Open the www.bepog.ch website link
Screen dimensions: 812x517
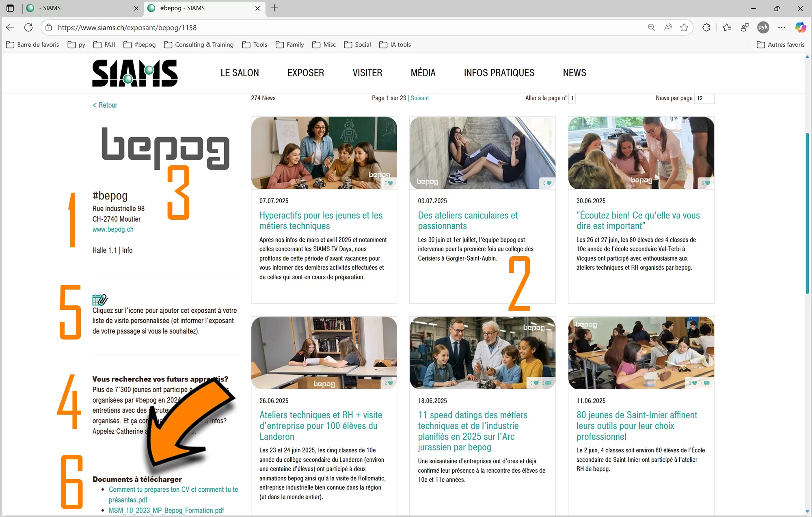[x=113, y=229]
